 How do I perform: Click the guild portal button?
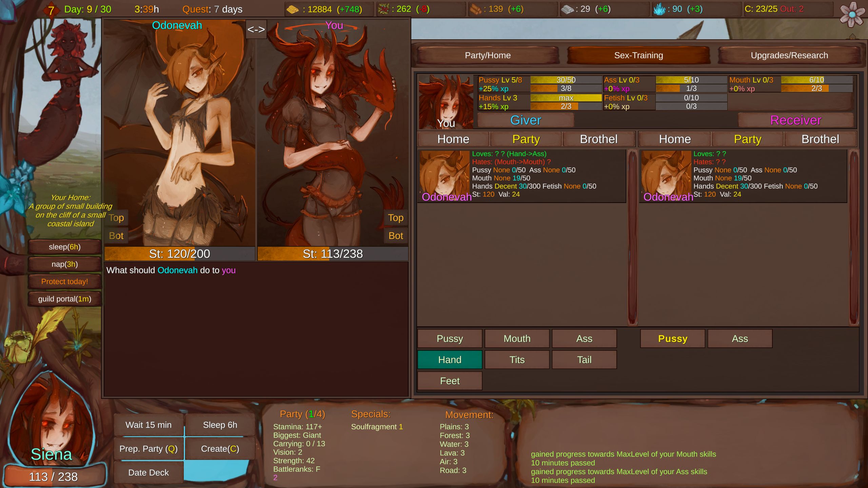tap(64, 299)
